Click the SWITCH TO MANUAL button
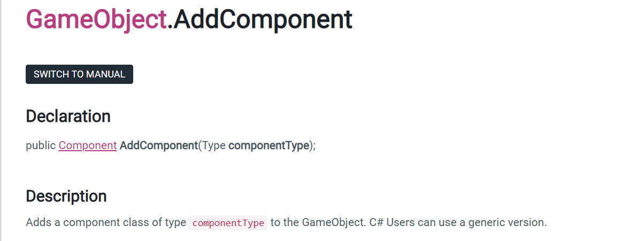The width and height of the screenshot is (644, 241). click(x=79, y=74)
